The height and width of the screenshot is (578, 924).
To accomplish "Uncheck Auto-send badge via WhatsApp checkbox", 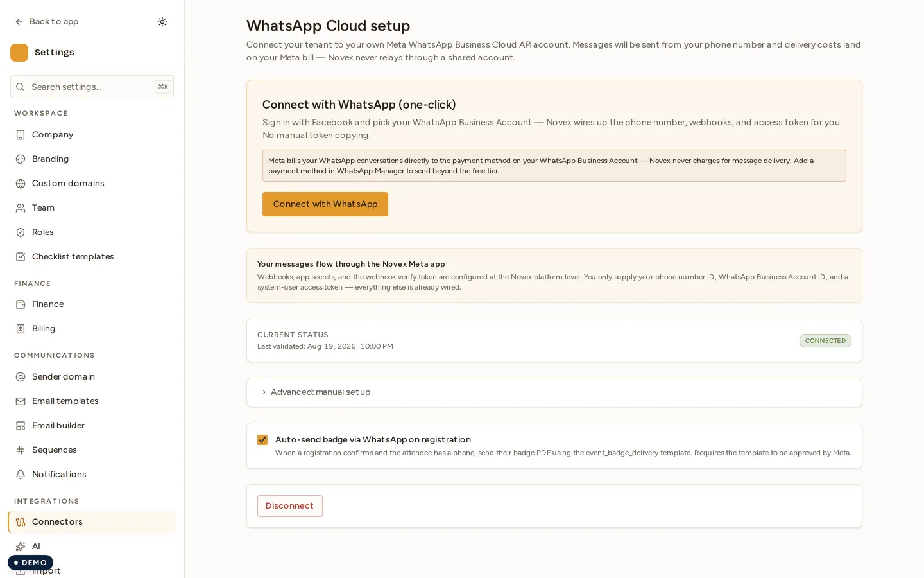I will [262, 440].
